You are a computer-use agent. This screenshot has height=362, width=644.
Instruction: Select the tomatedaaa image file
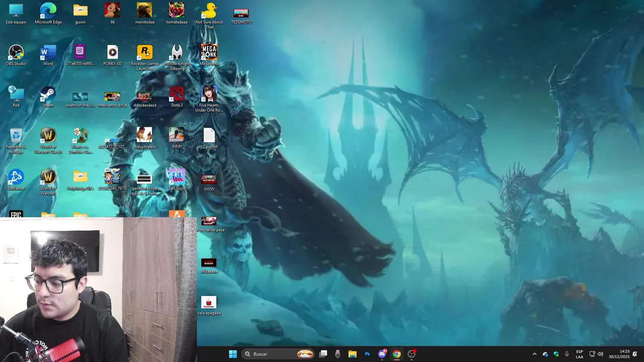[x=177, y=14]
